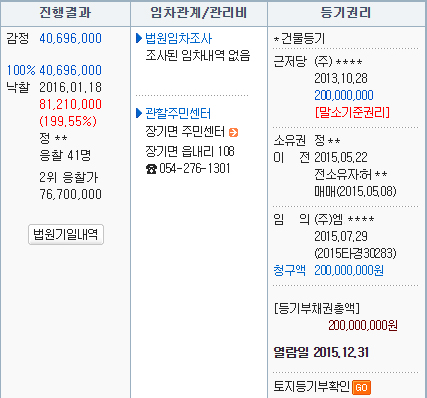Click the appraisal value 40,696,000 next to 감정

coord(70,38)
